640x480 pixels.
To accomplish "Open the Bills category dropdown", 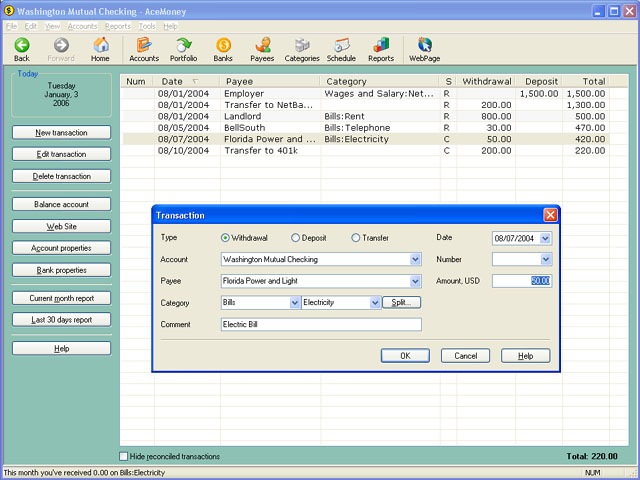I will click(294, 303).
